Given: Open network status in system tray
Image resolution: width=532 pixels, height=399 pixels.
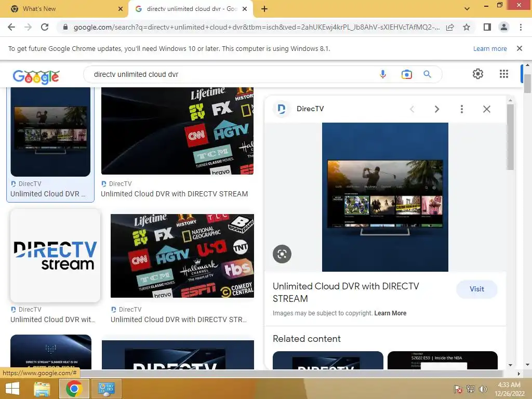Looking at the screenshot, I should [x=471, y=389].
